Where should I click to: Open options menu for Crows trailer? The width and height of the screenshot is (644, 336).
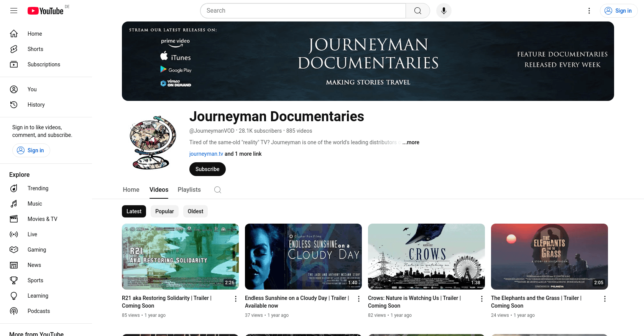click(x=482, y=299)
